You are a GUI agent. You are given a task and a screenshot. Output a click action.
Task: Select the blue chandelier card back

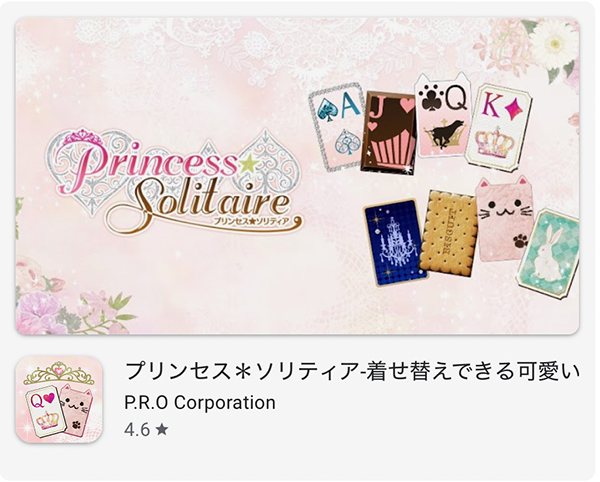(x=395, y=242)
